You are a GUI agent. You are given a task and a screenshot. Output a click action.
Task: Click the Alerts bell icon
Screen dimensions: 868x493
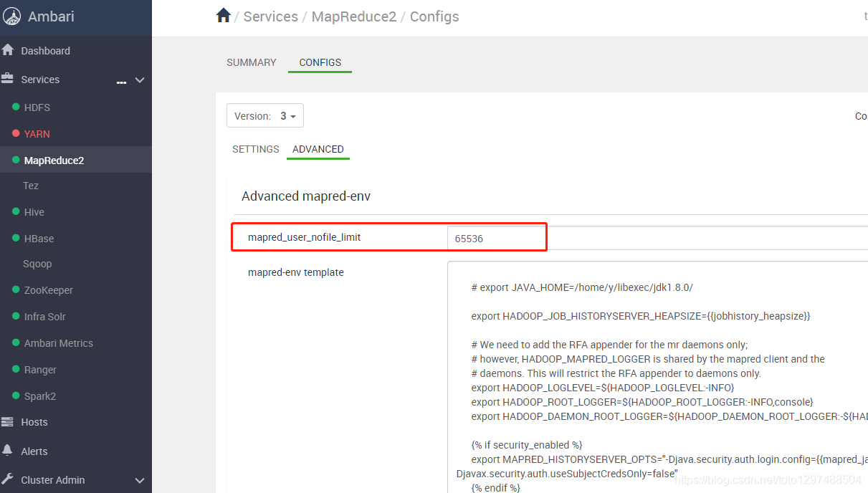point(8,451)
